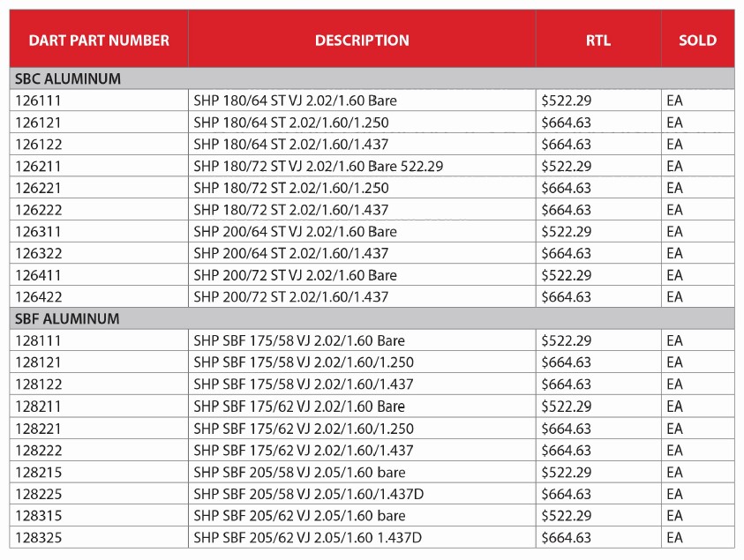
Task: Click description SHP SBF 205/58 VJ 2.05/1.60/1.437D
Action: click(x=308, y=494)
